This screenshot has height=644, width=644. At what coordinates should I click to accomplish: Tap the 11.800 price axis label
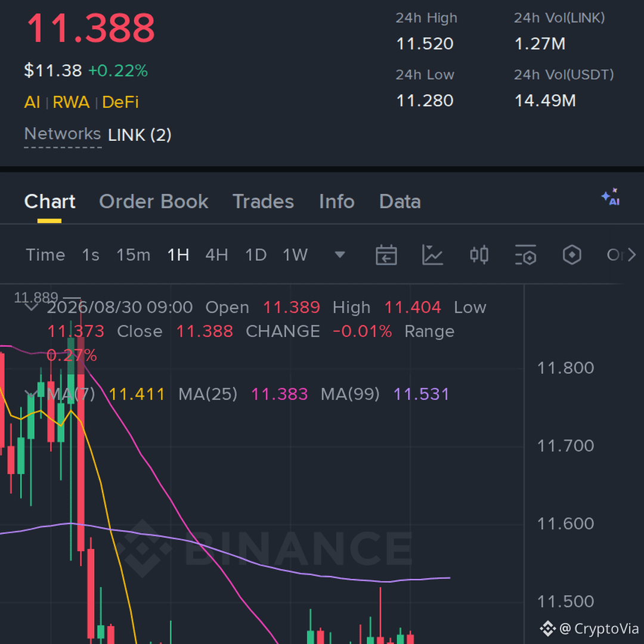coord(565,368)
